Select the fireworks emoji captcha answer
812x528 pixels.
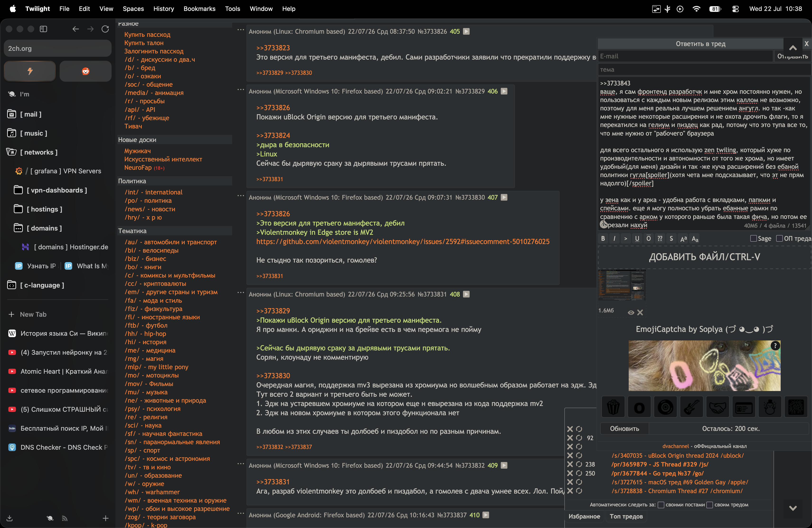(x=796, y=407)
